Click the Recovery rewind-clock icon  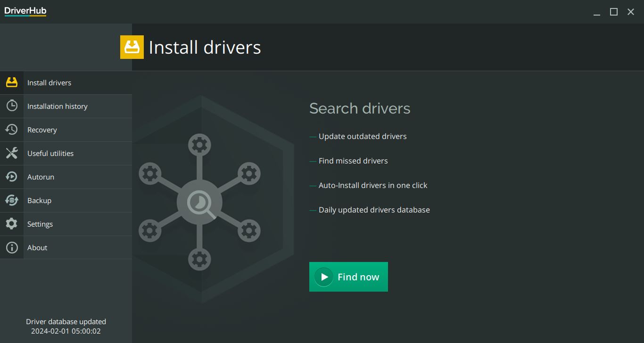pyautogui.click(x=12, y=130)
